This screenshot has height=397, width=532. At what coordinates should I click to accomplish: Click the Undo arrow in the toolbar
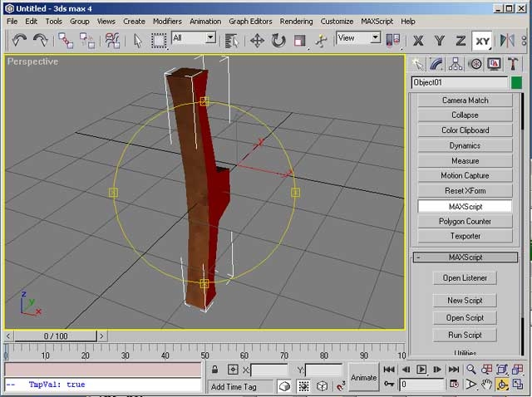tap(20, 40)
